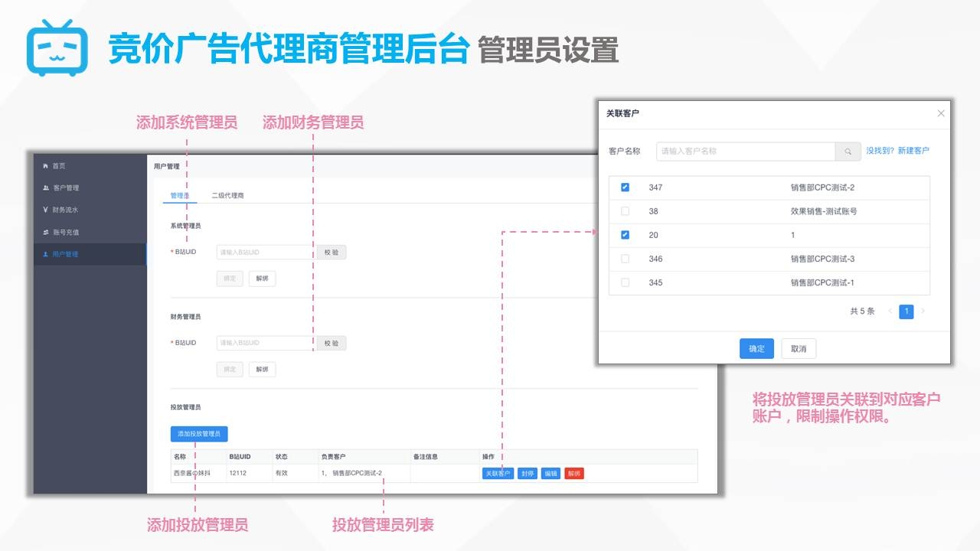Tick the checkbox for customer 346
980x551 pixels.
[625, 259]
